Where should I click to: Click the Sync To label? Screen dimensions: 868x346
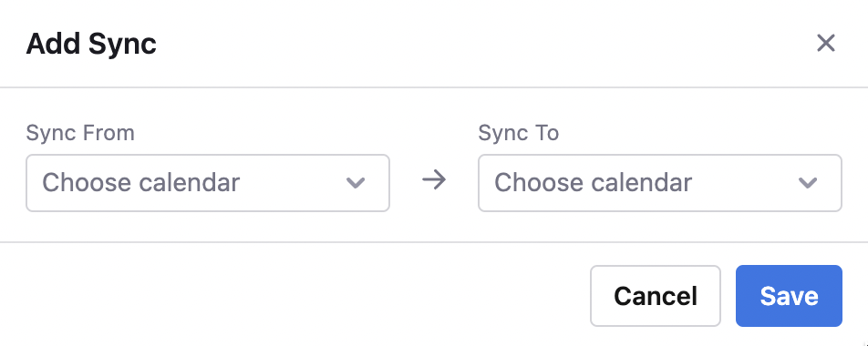tap(519, 133)
